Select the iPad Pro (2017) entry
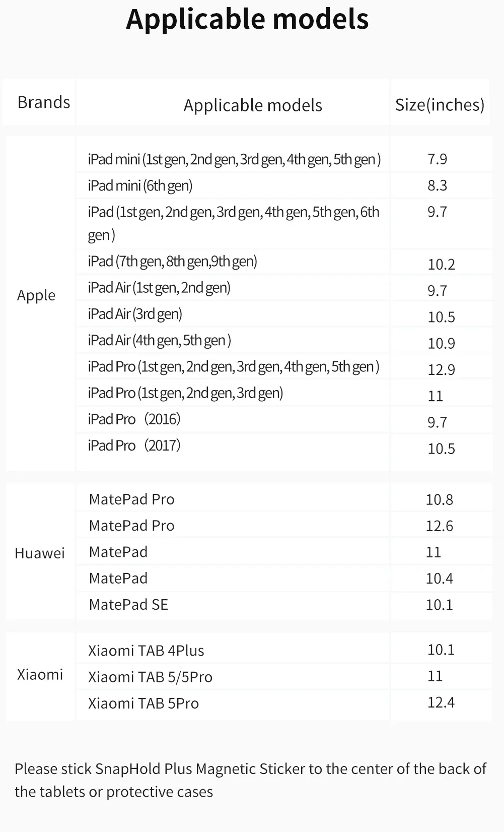The image size is (504, 832). pos(134,445)
